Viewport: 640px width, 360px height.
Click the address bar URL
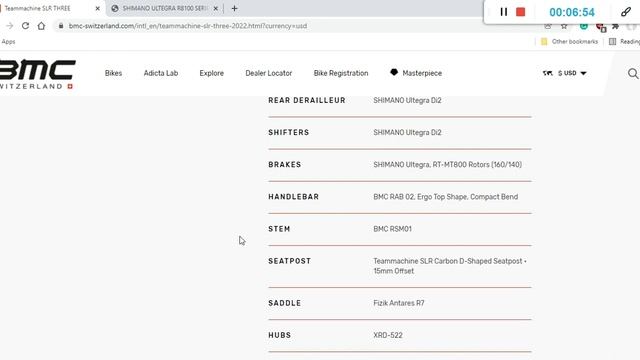[x=188, y=26]
